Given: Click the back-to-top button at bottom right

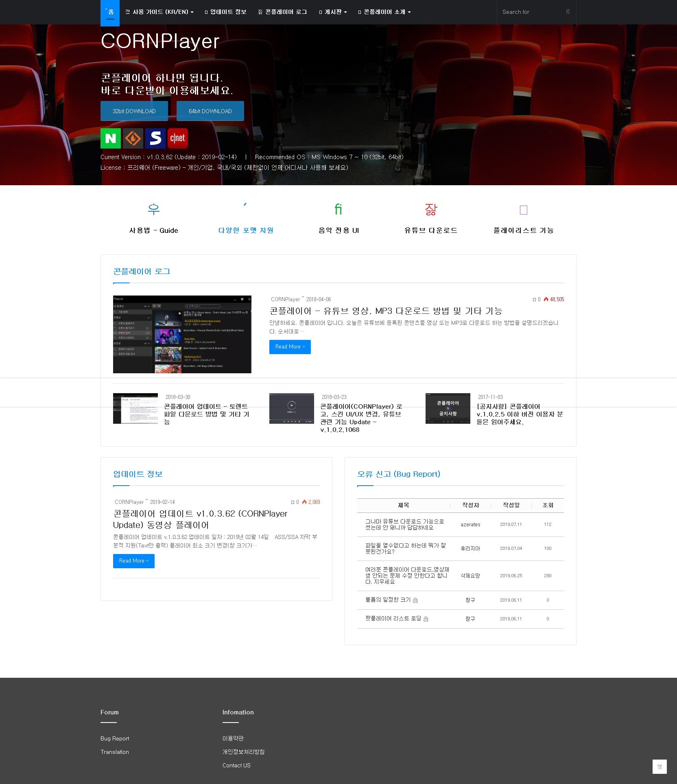Looking at the screenshot, I should pos(660,766).
